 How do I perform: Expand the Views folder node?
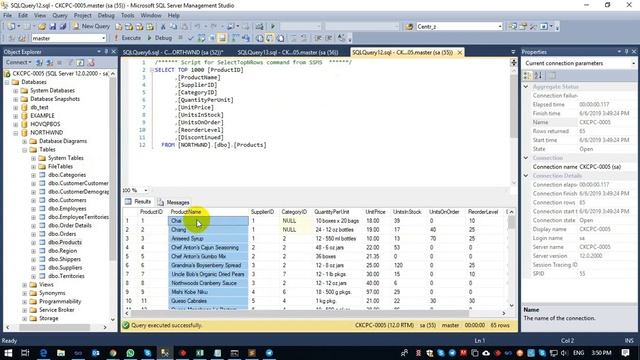(24, 284)
